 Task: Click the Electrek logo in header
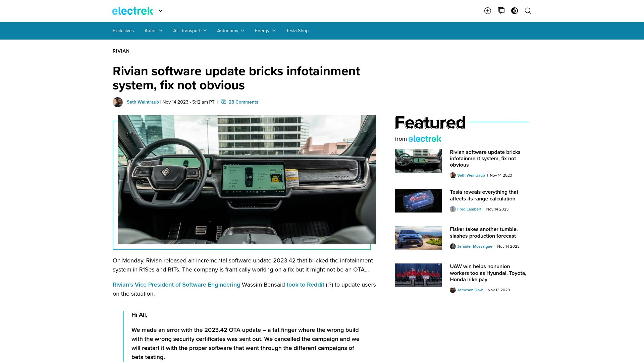point(132,11)
